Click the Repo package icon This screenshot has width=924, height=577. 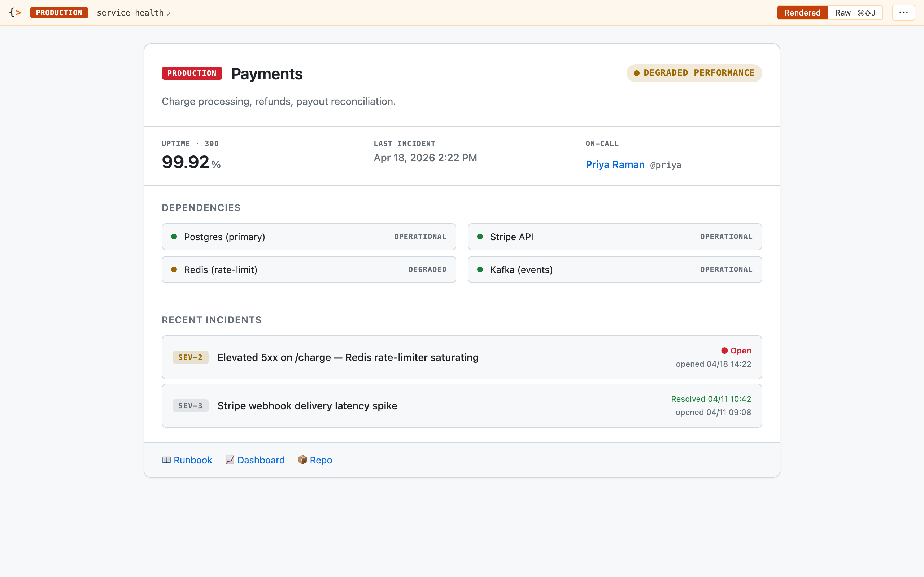pos(302,460)
